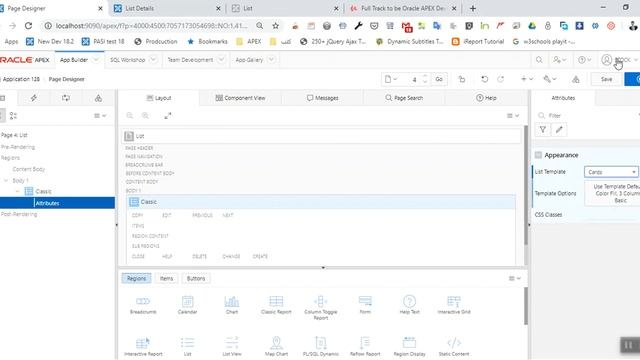This screenshot has height=360, width=640.
Task: Switch to the Messages tab
Action: point(322,98)
